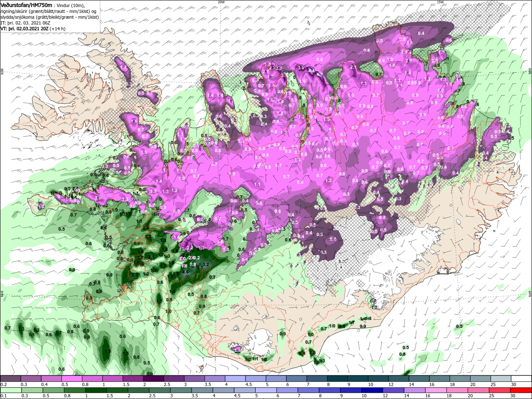
Task: Click the 'IT: þri. 02. 03. 2021 06Z' line
Action: point(26,23)
